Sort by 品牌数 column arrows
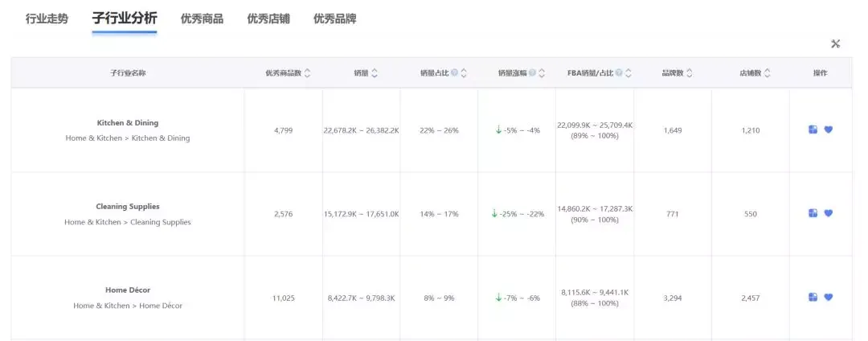 pyautogui.click(x=690, y=73)
